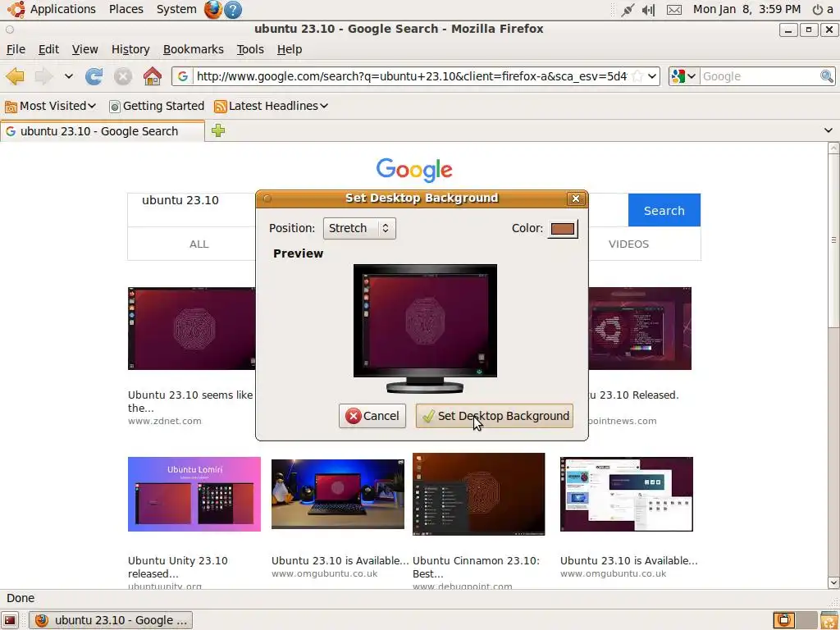Click the URL address field
Viewport: 840px width, 630px height.
coord(411,76)
